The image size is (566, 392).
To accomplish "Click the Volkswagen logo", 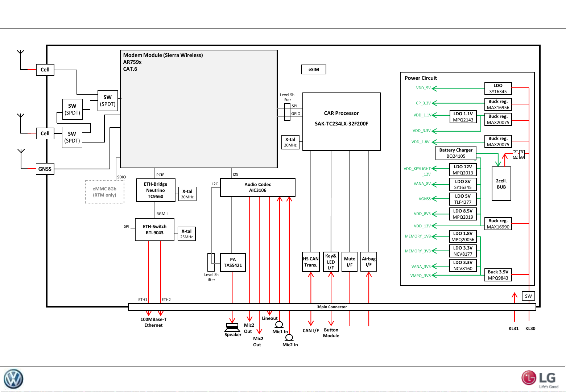I will click(x=13, y=379).
